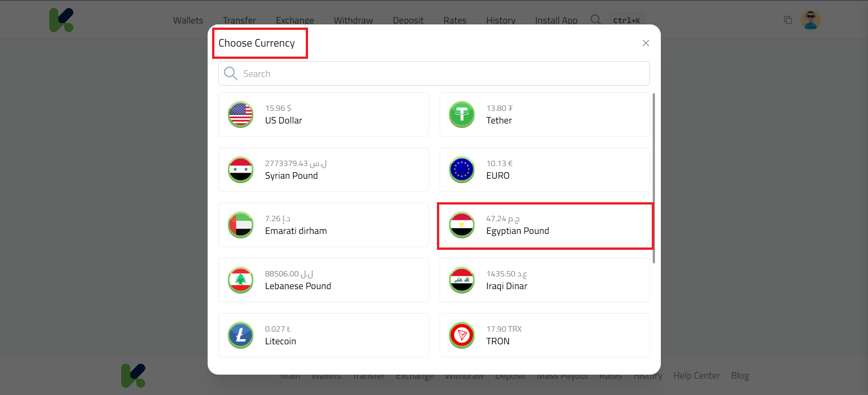Choose Litecoin currency

coord(323,335)
